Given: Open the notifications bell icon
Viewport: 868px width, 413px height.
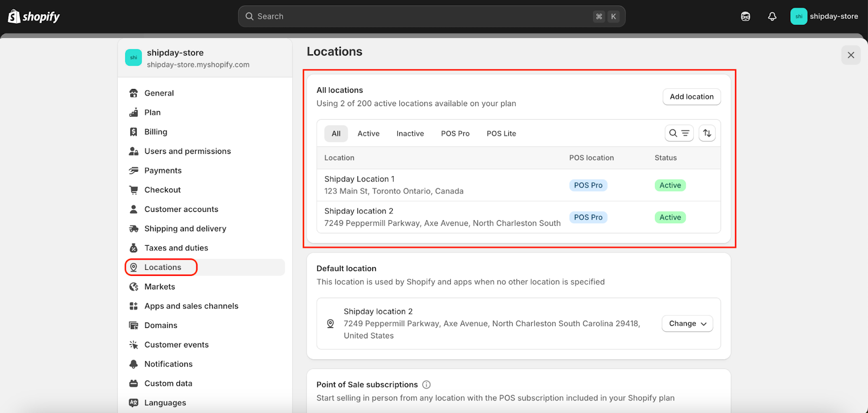Looking at the screenshot, I should [x=772, y=16].
